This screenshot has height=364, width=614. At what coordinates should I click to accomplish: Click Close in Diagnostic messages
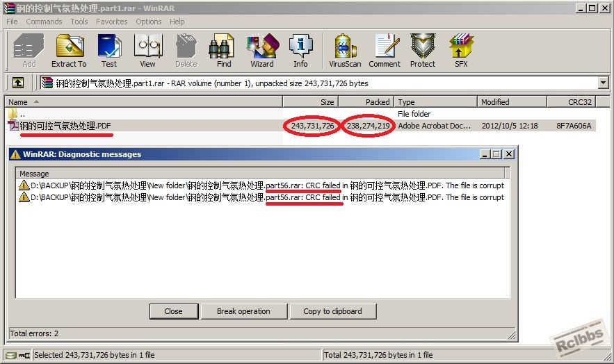(174, 311)
